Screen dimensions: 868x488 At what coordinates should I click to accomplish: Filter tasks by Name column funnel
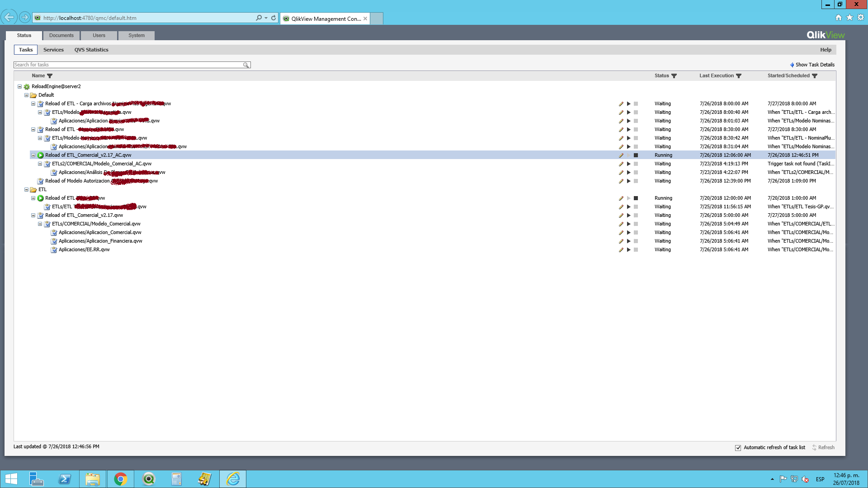(50, 76)
